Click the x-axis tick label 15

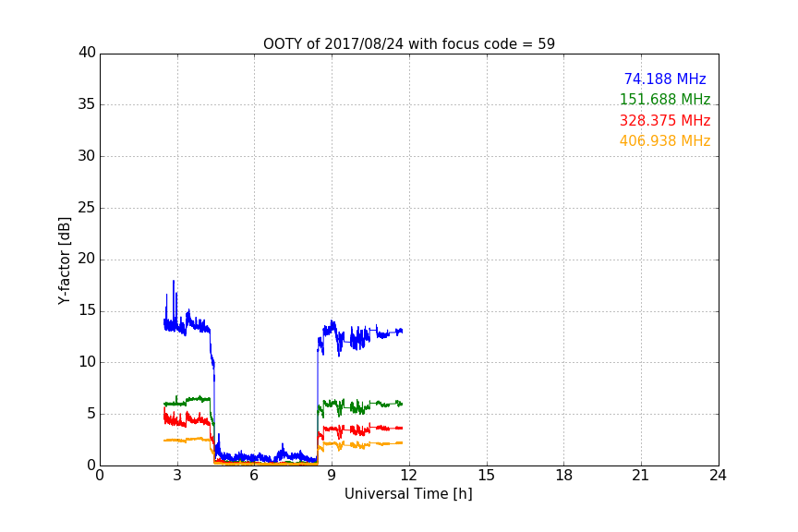point(486,476)
